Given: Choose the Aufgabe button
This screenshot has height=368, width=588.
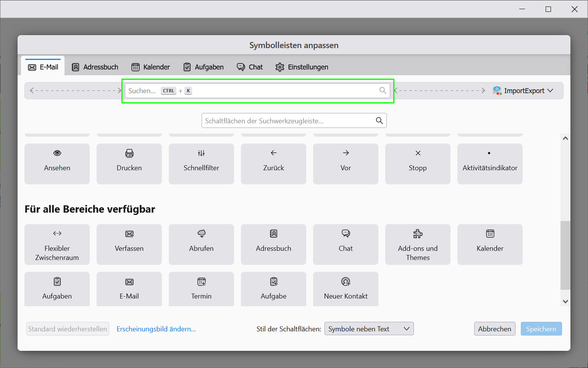Looking at the screenshot, I should 273,289.
